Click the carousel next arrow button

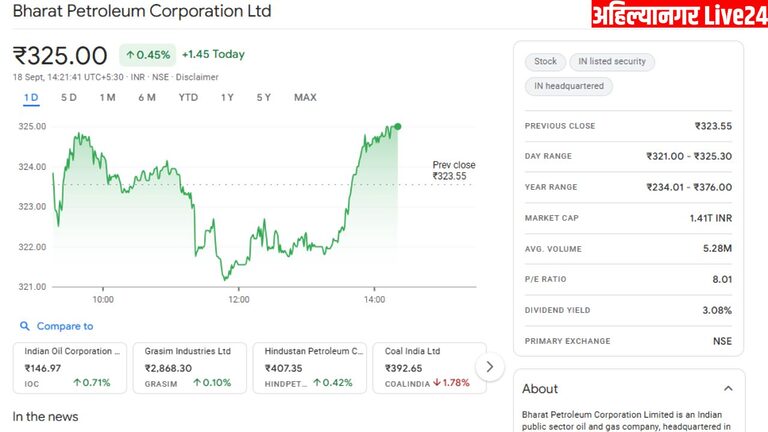[489, 367]
